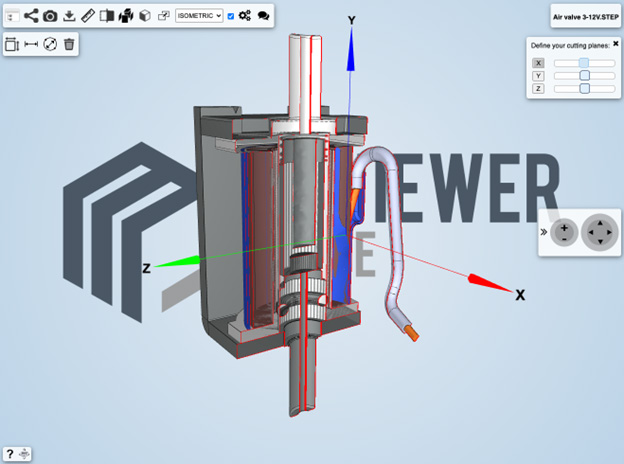Toggle the checkbox beside the ISOMETRIC dropdown
Image resolution: width=624 pixels, height=464 pixels.
coord(231,16)
